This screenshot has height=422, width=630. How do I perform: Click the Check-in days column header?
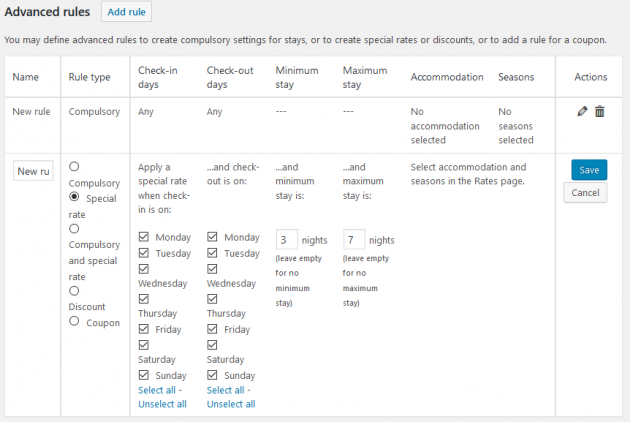click(x=158, y=77)
